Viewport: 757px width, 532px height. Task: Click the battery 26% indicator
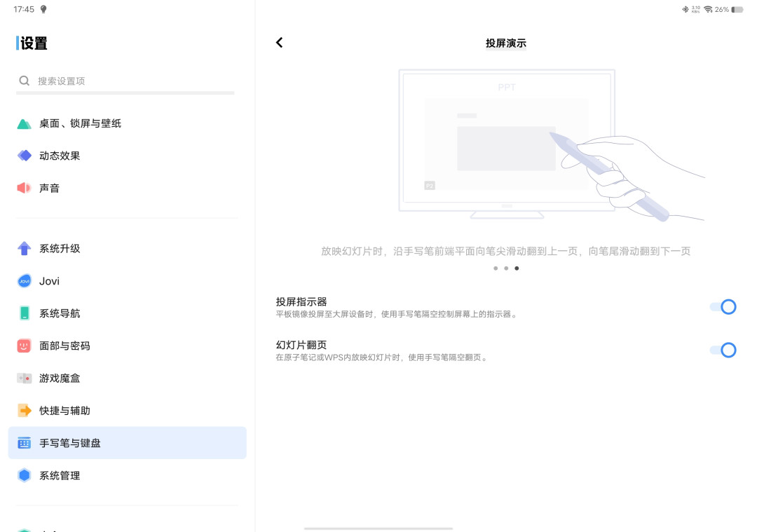729,9
